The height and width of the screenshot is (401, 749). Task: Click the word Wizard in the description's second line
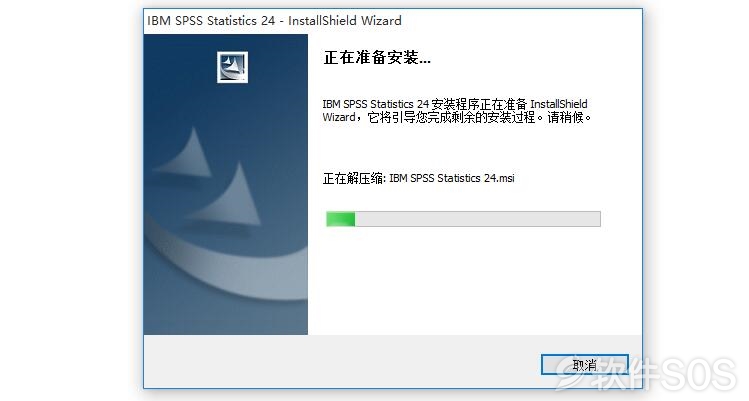pyautogui.click(x=339, y=117)
